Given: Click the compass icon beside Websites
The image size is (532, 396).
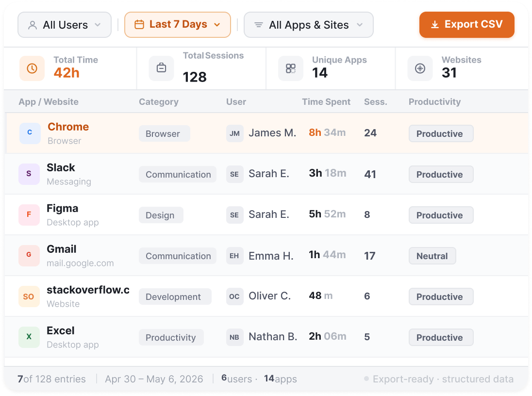Looking at the screenshot, I should 420,68.
